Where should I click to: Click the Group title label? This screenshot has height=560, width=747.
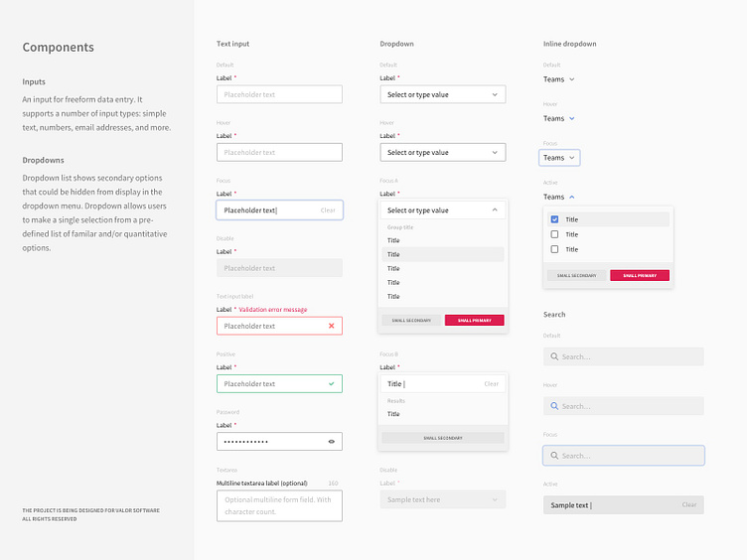tap(400, 227)
